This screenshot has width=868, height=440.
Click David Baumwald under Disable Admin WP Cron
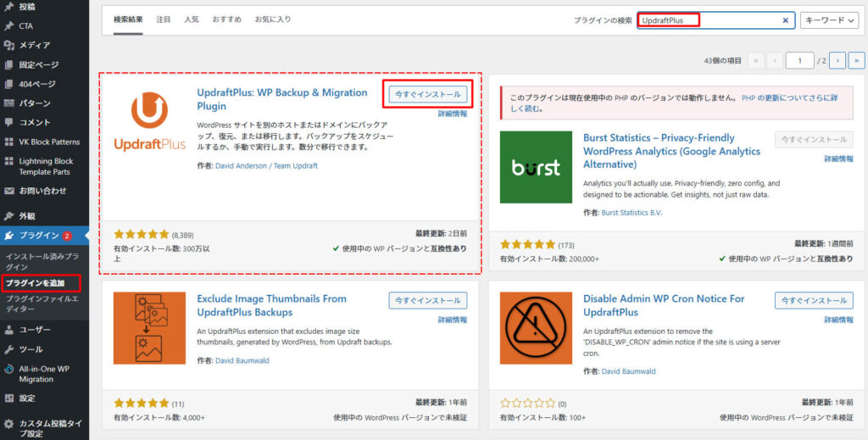click(x=628, y=370)
